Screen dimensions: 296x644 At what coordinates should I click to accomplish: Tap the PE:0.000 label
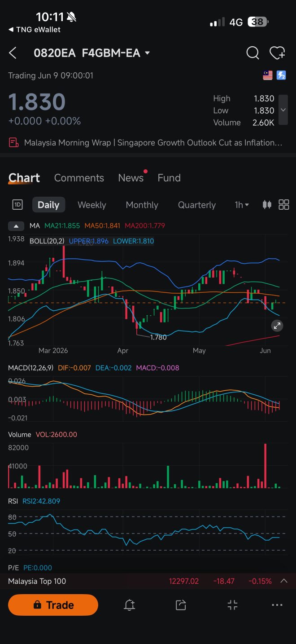point(38,568)
